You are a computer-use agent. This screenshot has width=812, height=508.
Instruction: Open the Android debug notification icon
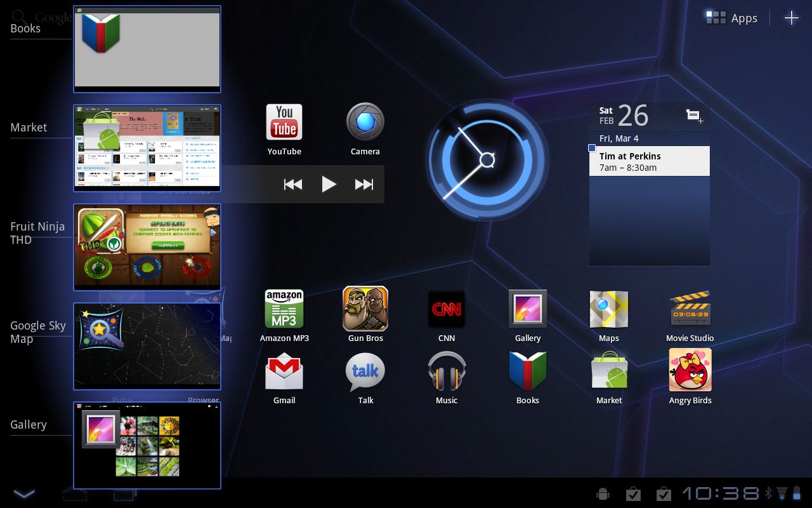click(x=603, y=493)
